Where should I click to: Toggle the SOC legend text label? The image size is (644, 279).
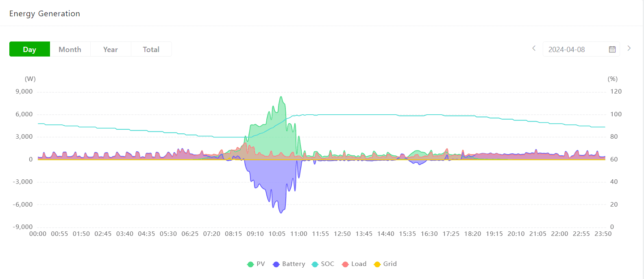(x=327, y=264)
